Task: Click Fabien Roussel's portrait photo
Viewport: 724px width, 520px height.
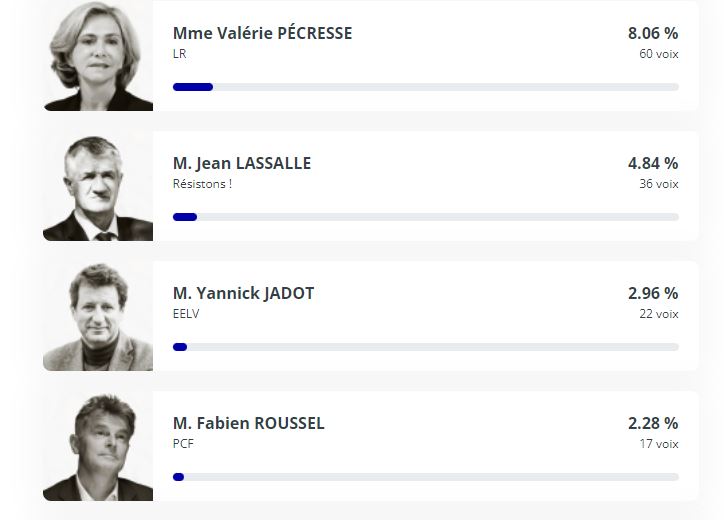Action: click(98, 446)
